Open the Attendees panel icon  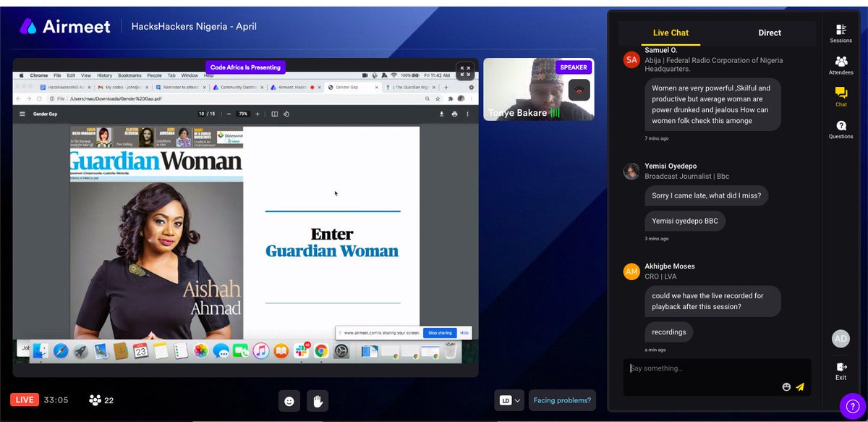point(841,61)
